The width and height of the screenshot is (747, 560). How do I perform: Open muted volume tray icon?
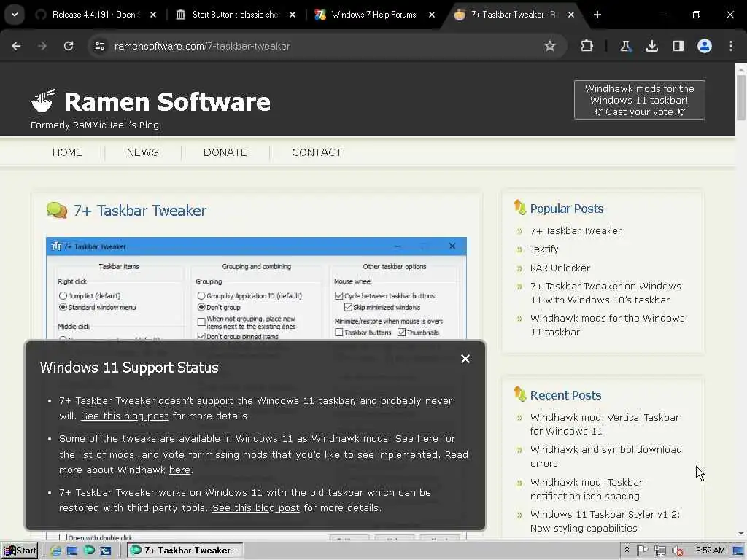click(x=677, y=551)
